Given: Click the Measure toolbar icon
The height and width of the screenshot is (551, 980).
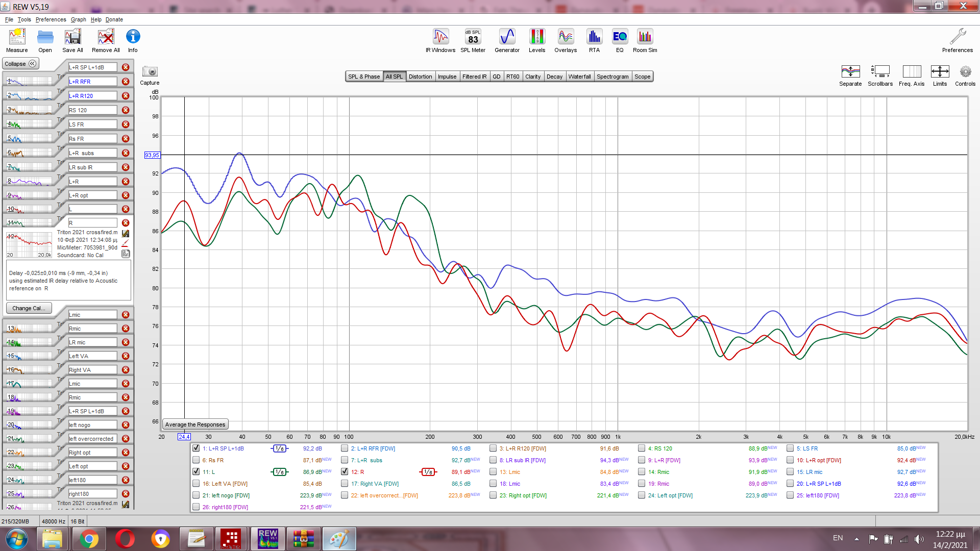Looking at the screenshot, I should click(17, 40).
